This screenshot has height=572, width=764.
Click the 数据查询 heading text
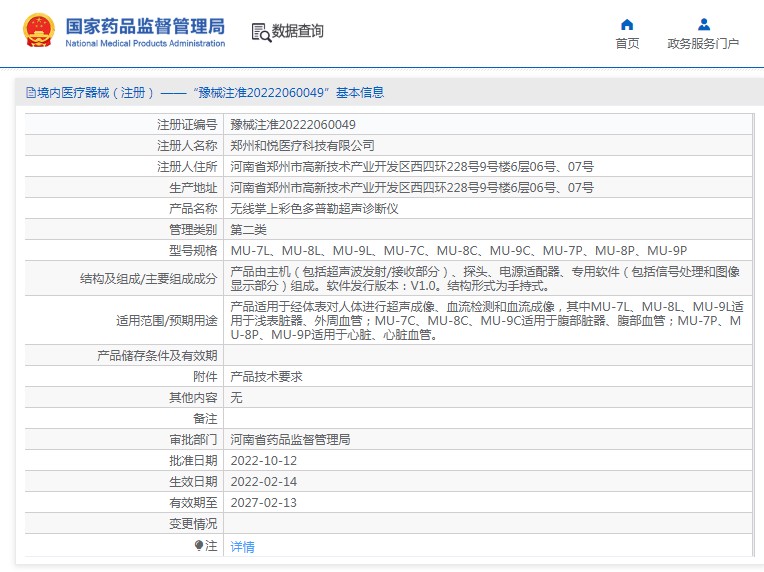[x=298, y=31]
